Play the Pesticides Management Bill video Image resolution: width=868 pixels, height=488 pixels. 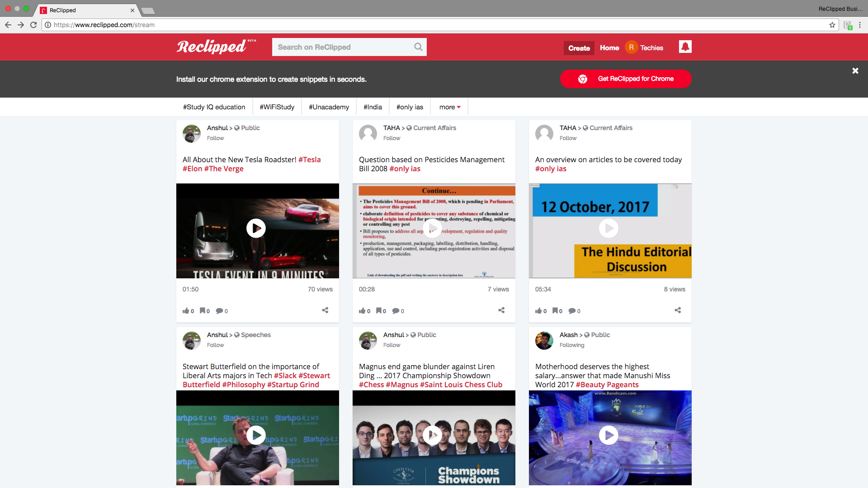click(x=432, y=228)
